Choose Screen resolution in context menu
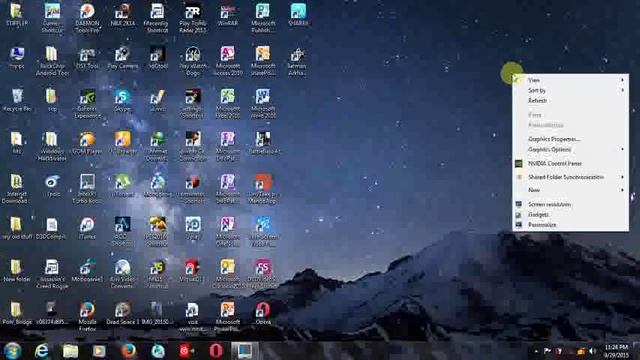640x360 pixels. point(571,204)
